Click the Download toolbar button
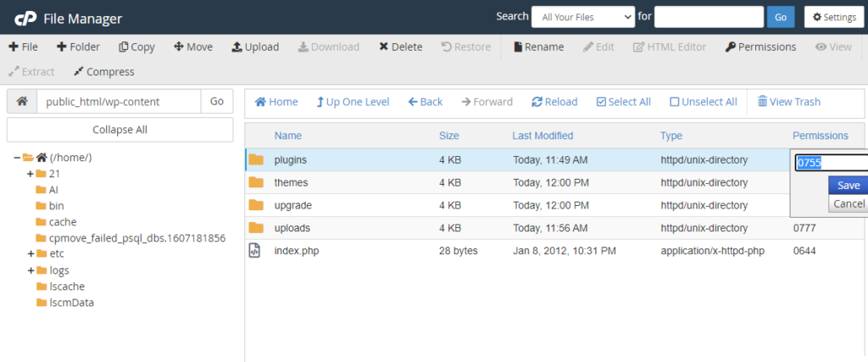Viewport: 868px width, 362px height. click(329, 47)
